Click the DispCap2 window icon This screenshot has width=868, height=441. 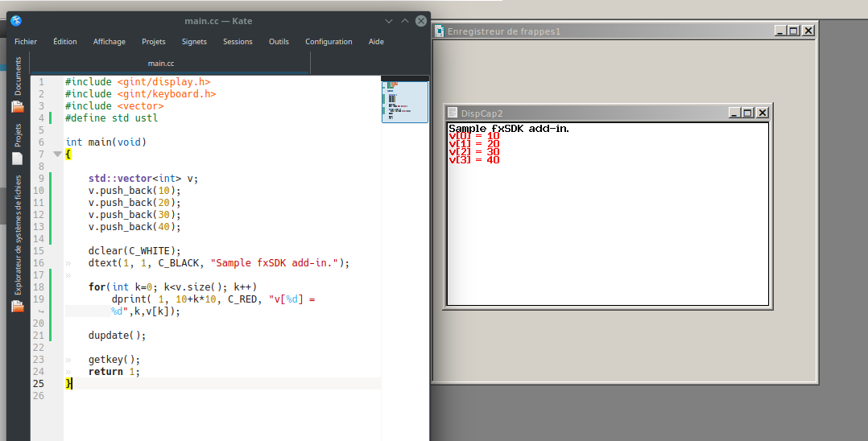click(453, 113)
